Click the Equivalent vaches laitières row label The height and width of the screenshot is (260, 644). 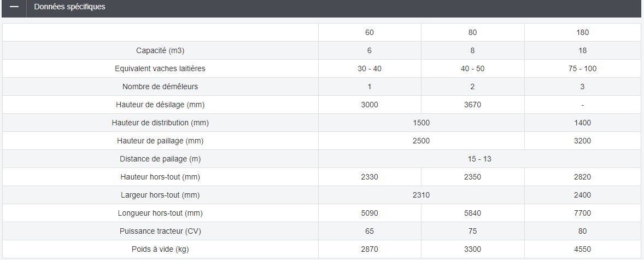160,68
